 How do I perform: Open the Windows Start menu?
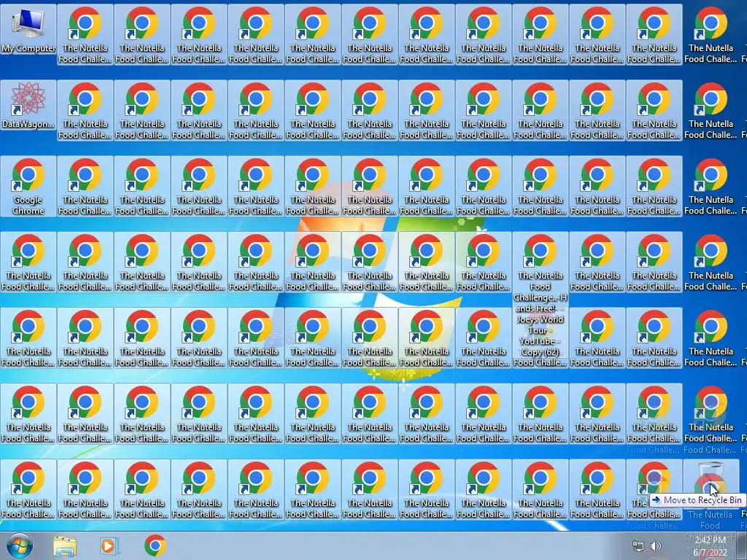tap(19, 545)
